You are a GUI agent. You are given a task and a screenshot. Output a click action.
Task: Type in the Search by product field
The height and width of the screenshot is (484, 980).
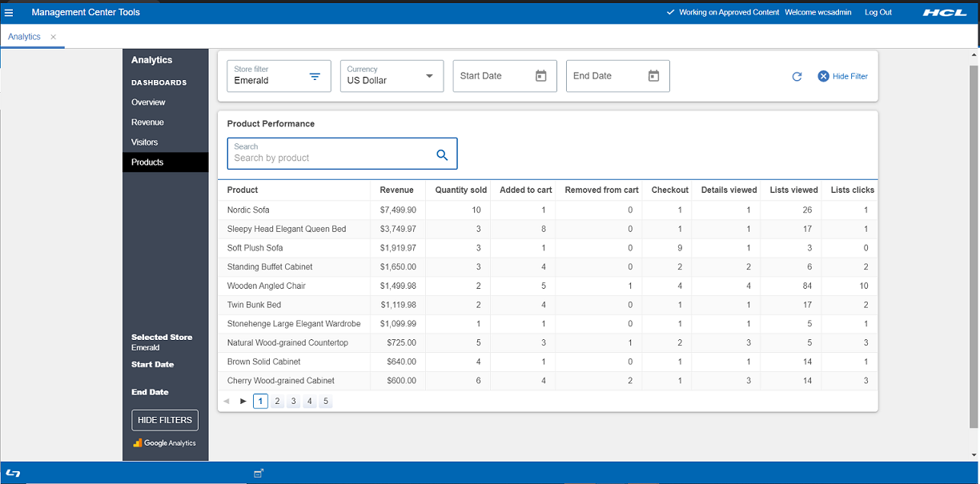[x=332, y=158]
